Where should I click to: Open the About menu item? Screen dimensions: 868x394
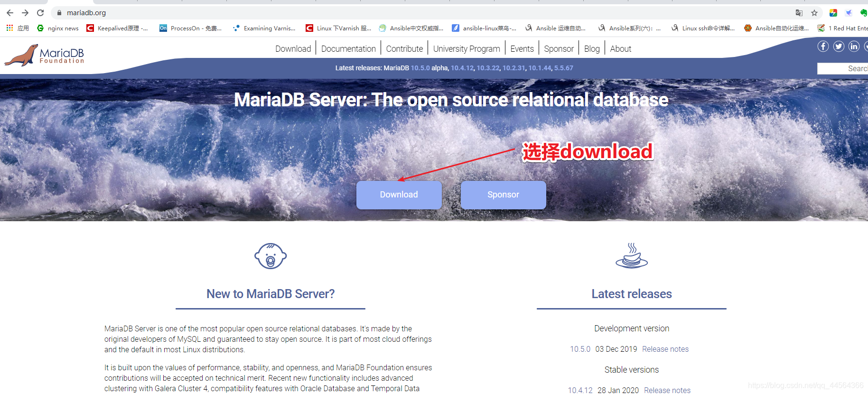[620, 48]
